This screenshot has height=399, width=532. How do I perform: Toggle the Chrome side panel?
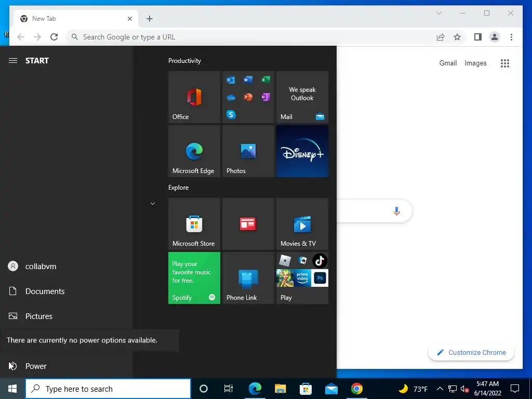(x=478, y=37)
